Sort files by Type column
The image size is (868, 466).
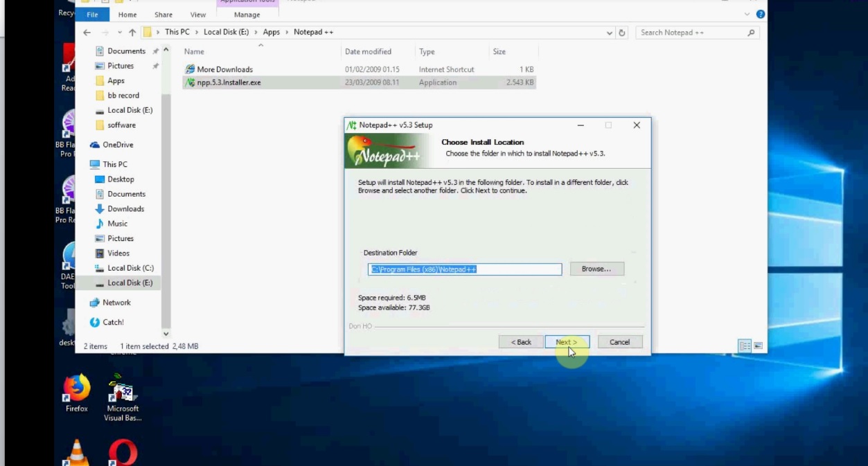tap(427, 52)
